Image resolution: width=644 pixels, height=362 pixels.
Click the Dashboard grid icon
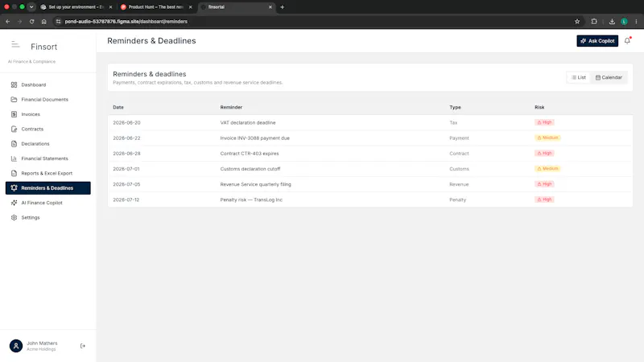click(x=14, y=84)
